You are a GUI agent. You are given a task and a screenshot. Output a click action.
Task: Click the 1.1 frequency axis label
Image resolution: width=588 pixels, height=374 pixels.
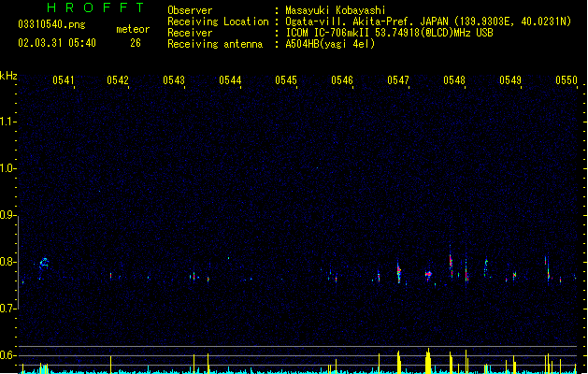coord(7,122)
